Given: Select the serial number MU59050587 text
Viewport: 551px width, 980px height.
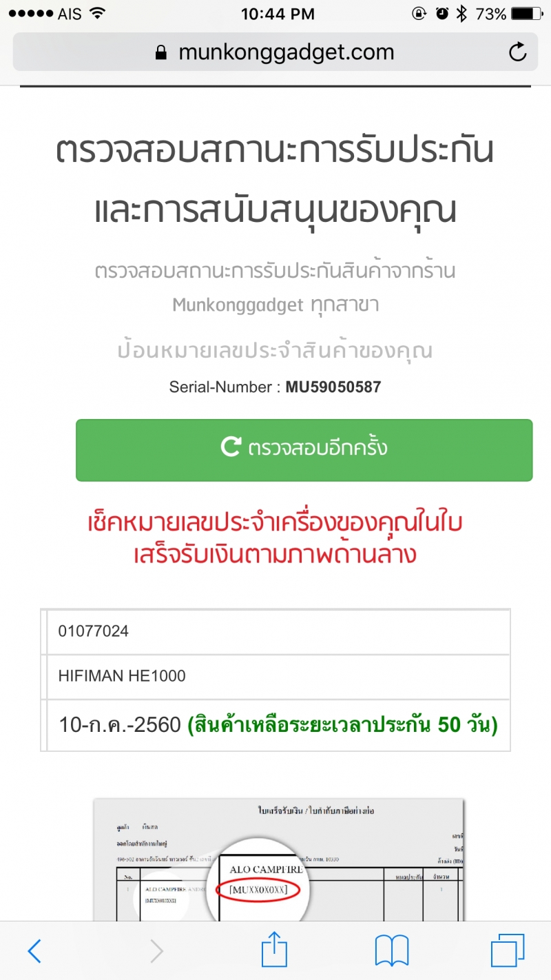Looking at the screenshot, I should (x=333, y=387).
